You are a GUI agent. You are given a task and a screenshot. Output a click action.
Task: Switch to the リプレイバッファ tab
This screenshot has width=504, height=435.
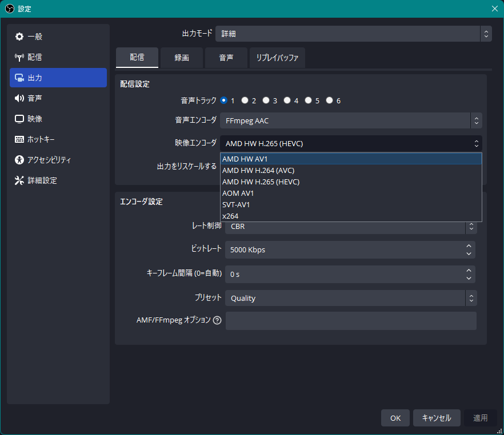(277, 58)
